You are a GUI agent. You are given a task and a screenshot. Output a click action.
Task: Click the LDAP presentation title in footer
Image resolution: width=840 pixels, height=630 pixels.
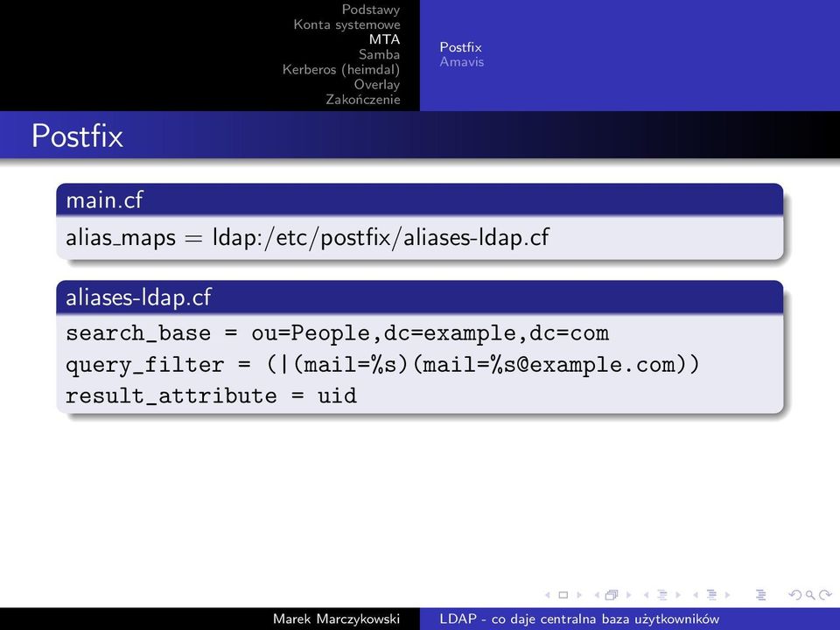point(579,619)
